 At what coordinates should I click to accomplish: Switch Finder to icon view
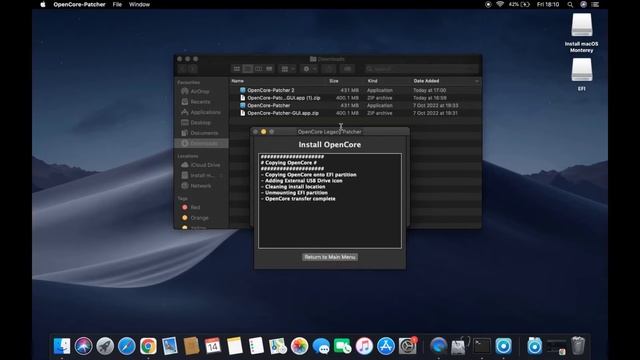tap(237, 69)
